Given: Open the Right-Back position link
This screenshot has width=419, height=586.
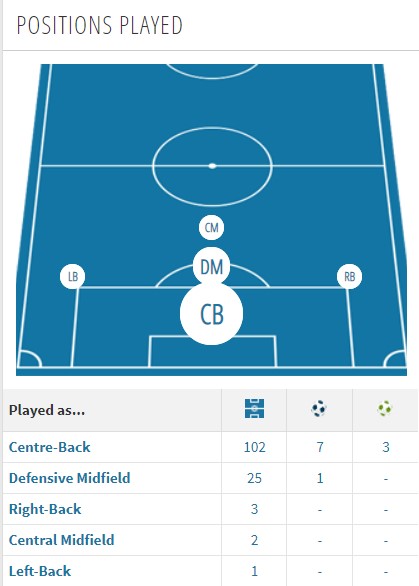Looking at the screenshot, I should pos(45,509).
